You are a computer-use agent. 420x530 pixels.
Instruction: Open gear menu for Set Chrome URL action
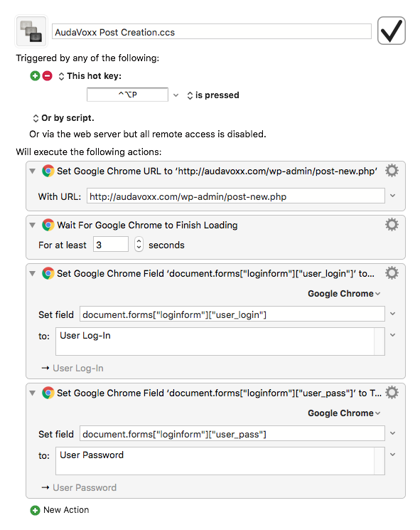(x=392, y=171)
